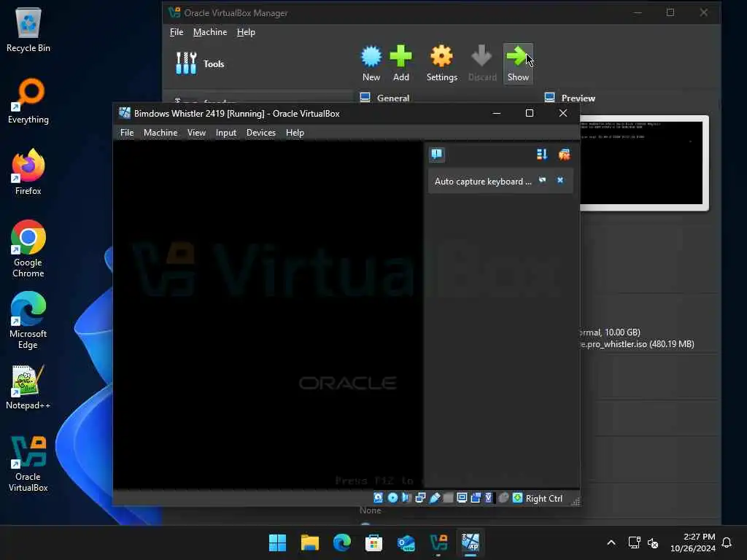Click the General section header in Manager
Viewport: 747px width, 560px height.
[x=393, y=98]
